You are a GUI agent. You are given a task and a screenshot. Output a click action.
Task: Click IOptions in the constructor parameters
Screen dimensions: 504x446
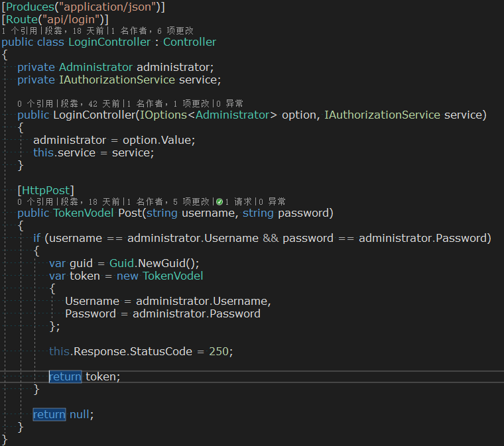coord(163,115)
